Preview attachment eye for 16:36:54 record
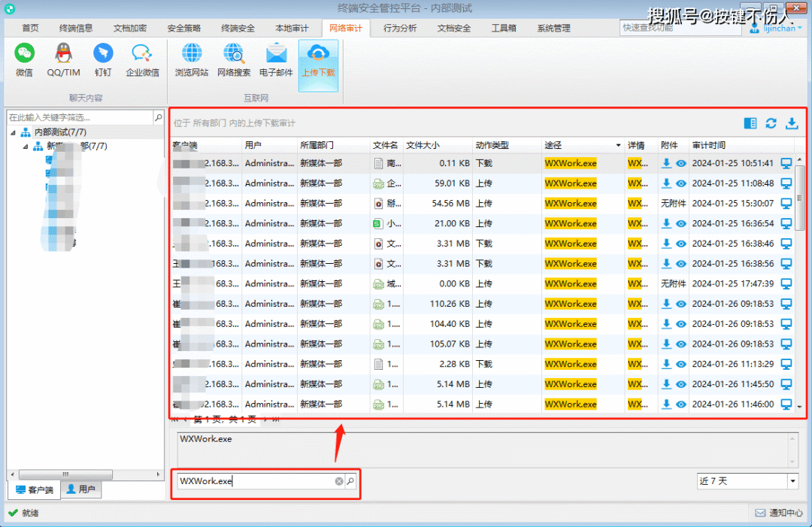This screenshot has width=812, height=527. coord(681,223)
